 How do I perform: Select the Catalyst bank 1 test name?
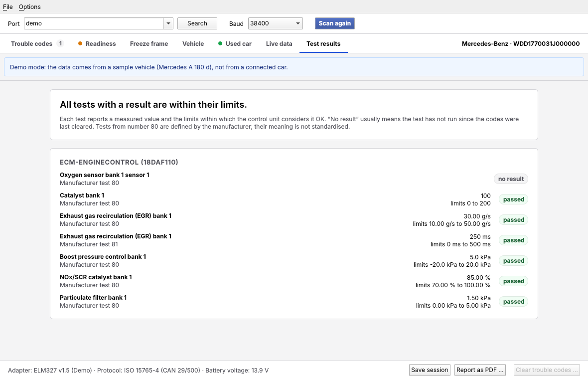click(x=82, y=195)
